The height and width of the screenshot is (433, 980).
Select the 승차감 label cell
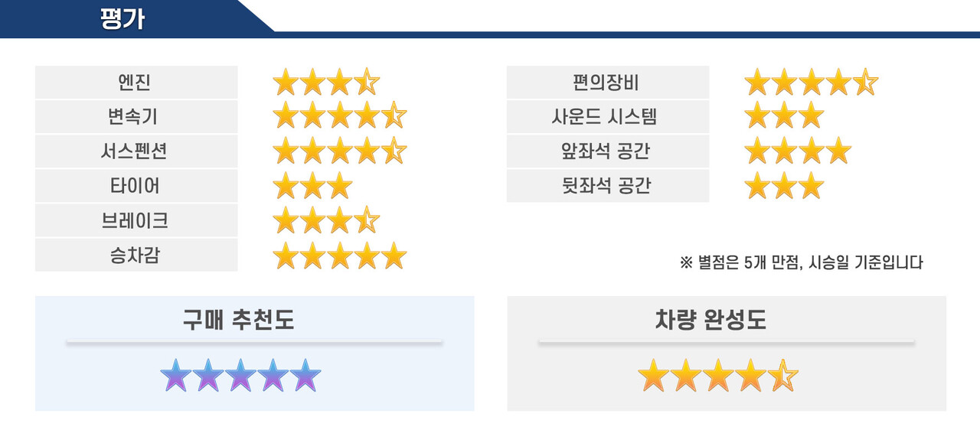click(136, 256)
